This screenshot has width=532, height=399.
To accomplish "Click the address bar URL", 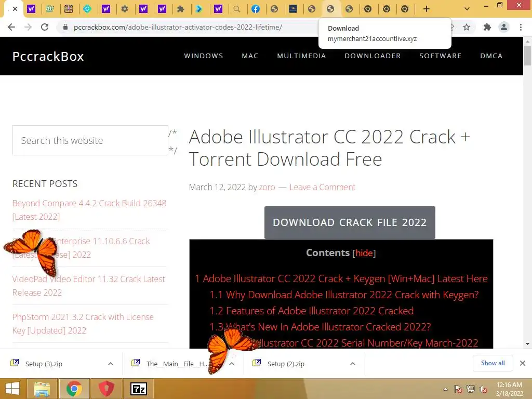I will pos(178,27).
